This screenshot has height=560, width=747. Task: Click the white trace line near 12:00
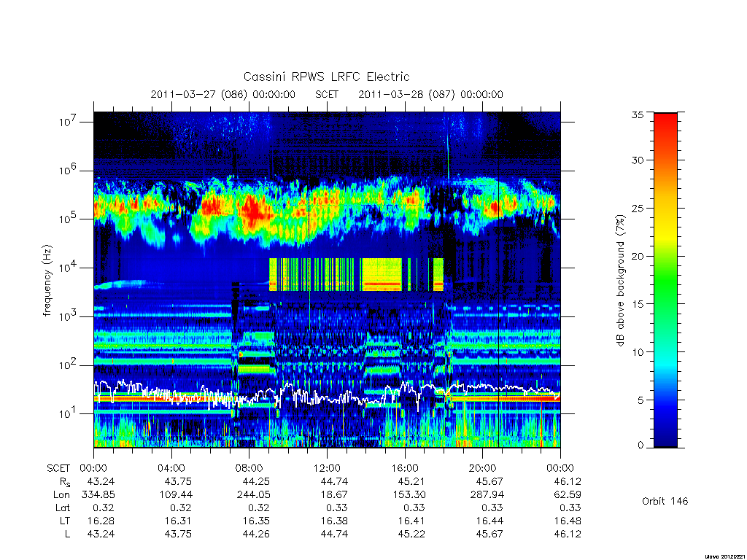tap(327, 399)
